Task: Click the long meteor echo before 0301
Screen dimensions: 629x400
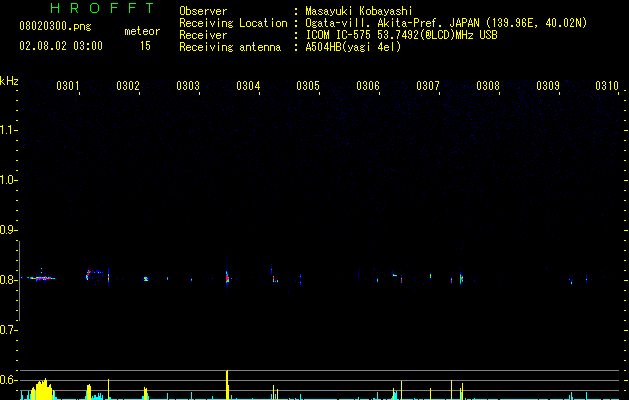Action: (x=40, y=278)
